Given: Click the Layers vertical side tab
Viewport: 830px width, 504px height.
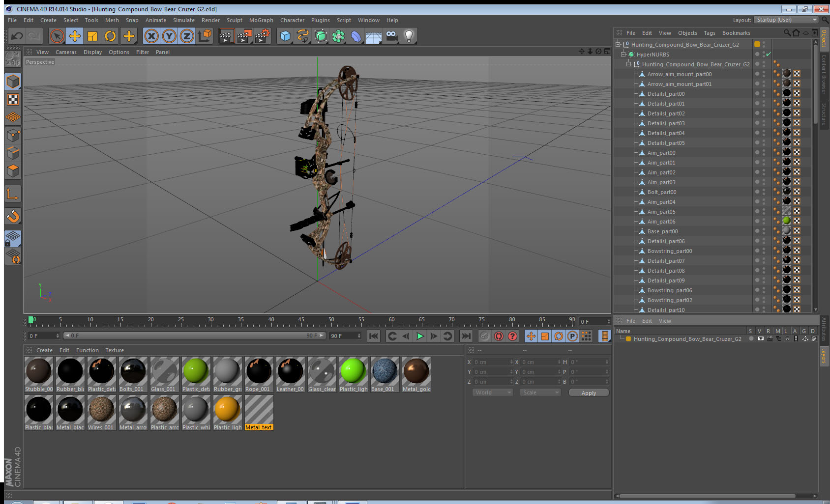Looking at the screenshot, I should tap(824, 356).
